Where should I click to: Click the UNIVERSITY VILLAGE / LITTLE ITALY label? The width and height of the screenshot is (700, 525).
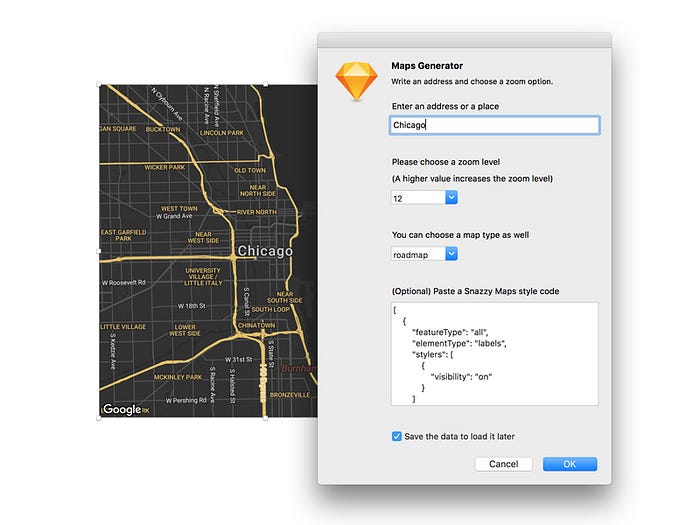203,277
